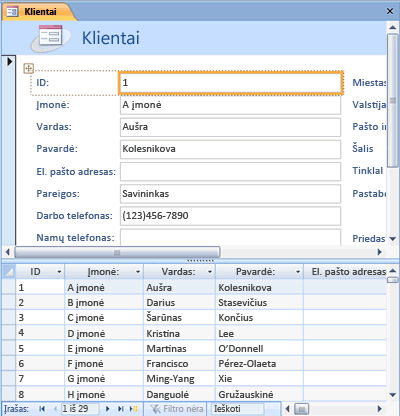Click cell Darius in datasheet
Image resolution: width=400 pixels, height=416 pixels.
coord(179,303)
